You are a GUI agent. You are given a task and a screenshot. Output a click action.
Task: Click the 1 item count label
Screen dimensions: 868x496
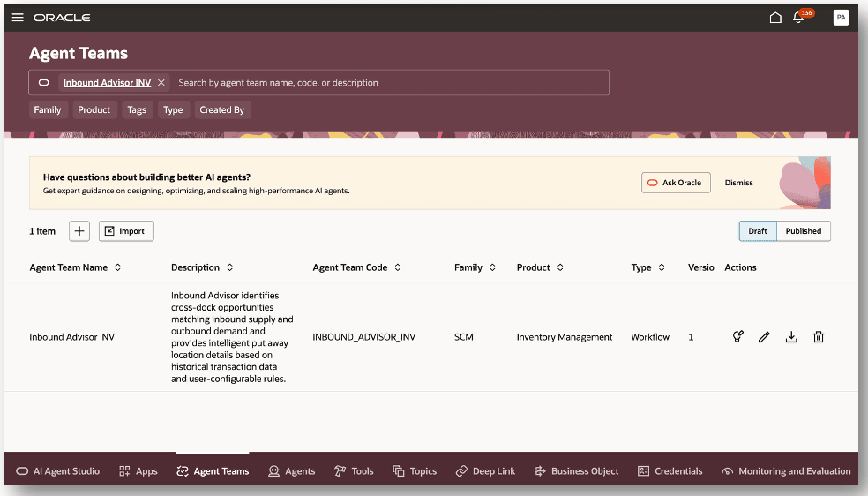point(42,231)
